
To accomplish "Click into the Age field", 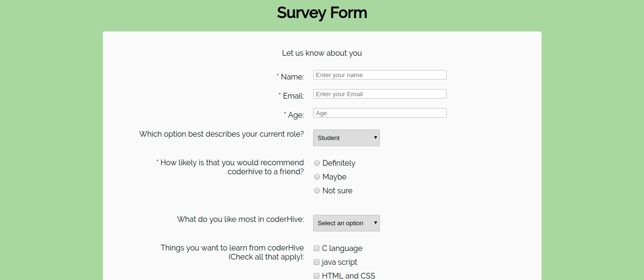I will (379, 113).
